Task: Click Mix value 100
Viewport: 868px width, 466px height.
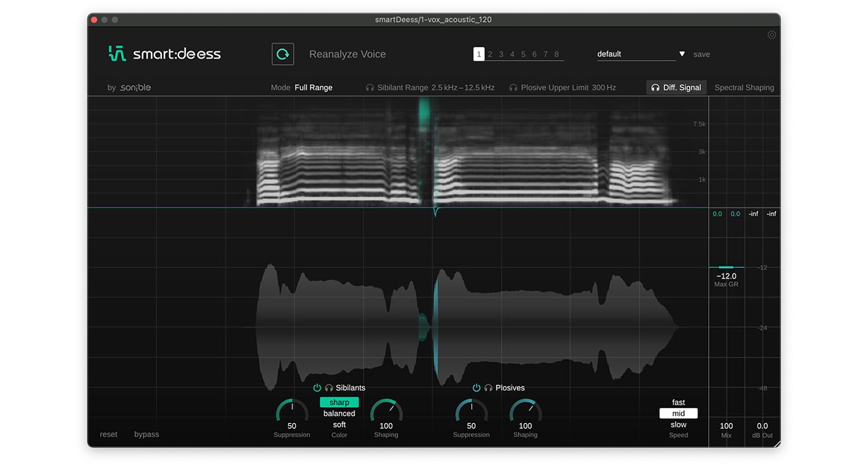Action: point(726,426)
